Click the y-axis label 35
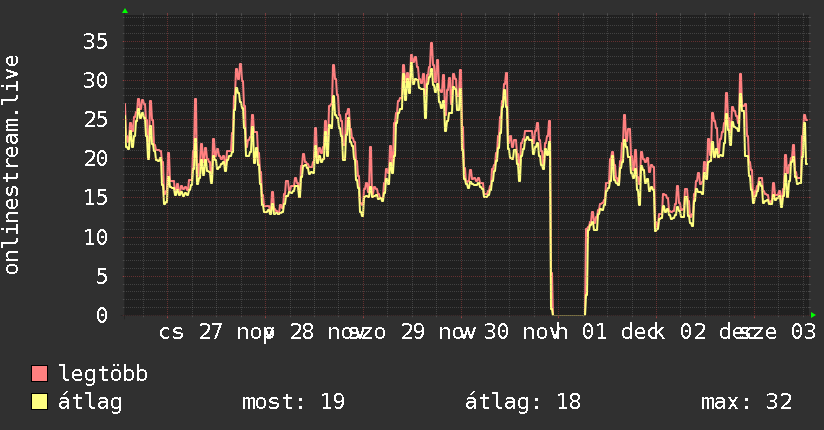Viewport: 824px width, 430px height. click(95, 41)
